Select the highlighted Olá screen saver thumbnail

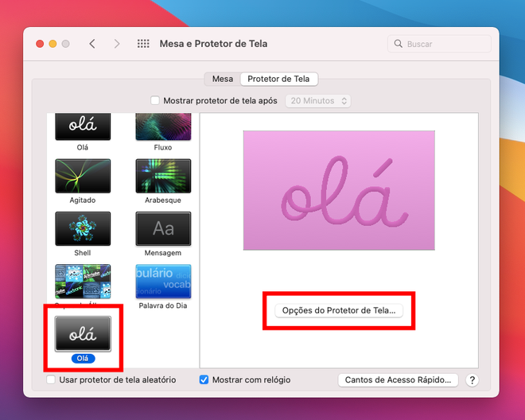tap(83, 334)
